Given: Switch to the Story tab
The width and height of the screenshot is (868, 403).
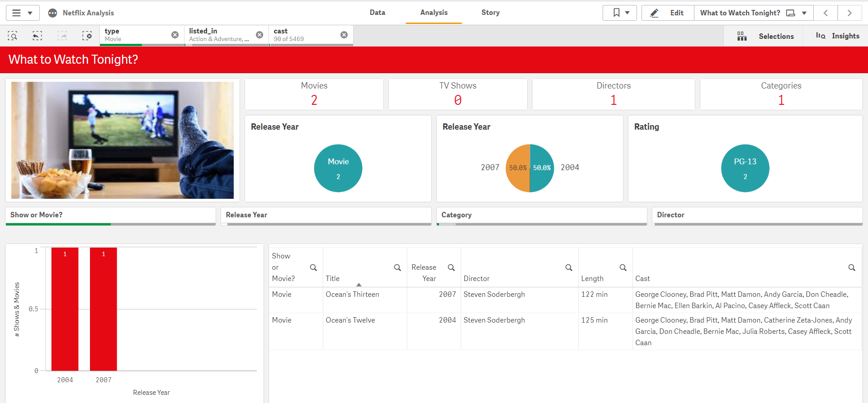Looking at the screenshot, I should 490,13.
